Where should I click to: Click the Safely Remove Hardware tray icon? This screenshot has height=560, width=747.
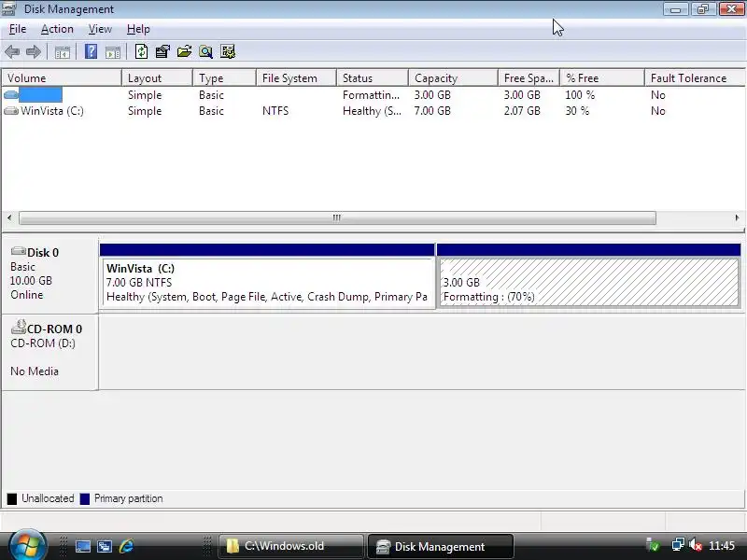(x=653, y=545)
